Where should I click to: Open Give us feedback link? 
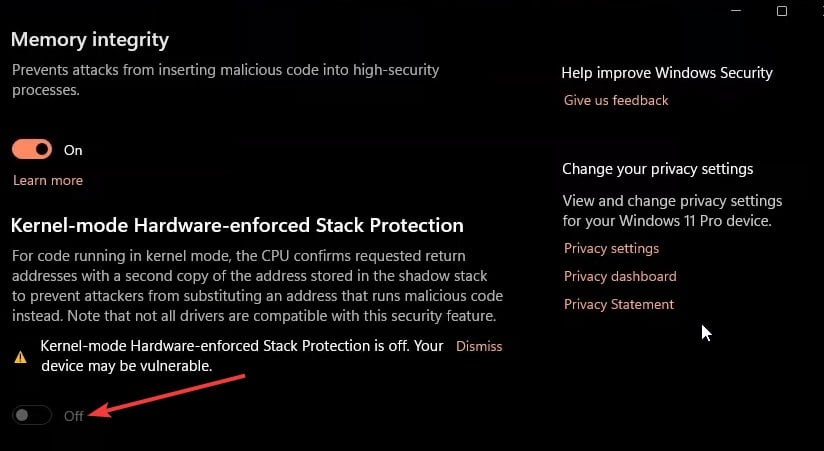click(616, 100)
